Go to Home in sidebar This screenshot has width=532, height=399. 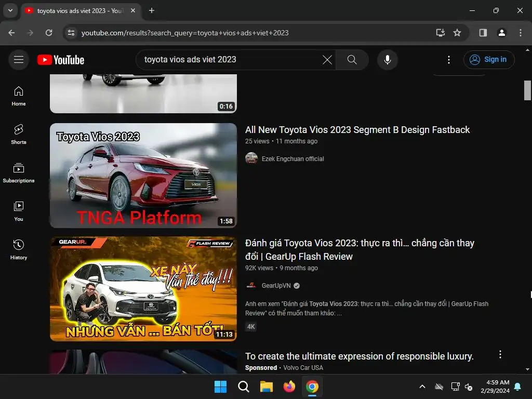[x=19, y=96]
